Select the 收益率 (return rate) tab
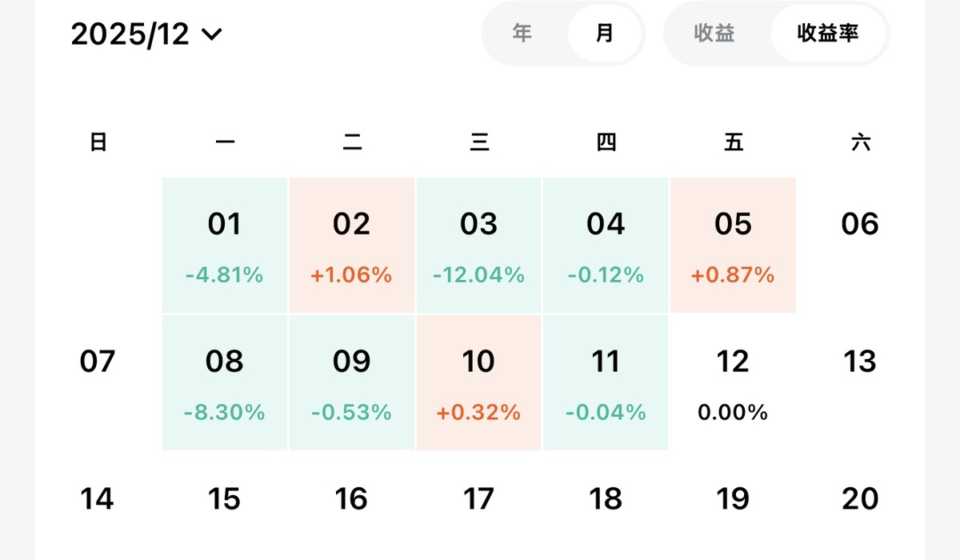This screenshot has width=960, height=560. pyautogui.click(x=828, y=34)
